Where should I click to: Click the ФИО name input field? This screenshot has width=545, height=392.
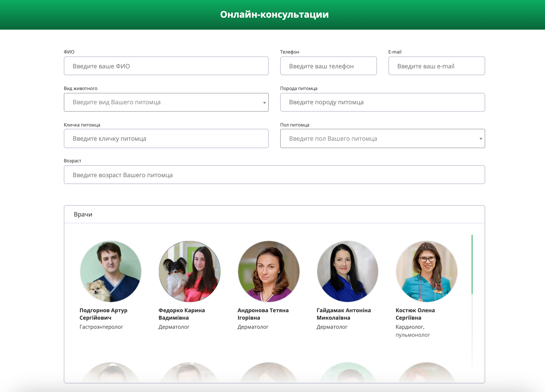pyautogui.click(x=166, y=66)
